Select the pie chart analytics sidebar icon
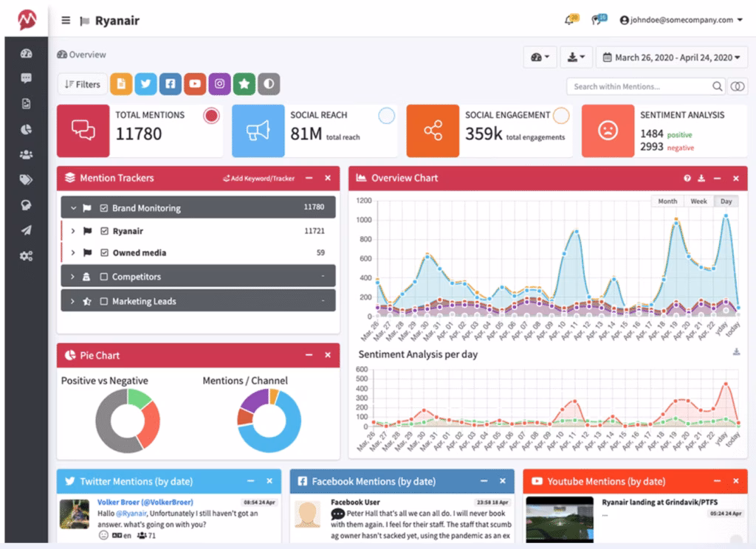 point(27,131)
